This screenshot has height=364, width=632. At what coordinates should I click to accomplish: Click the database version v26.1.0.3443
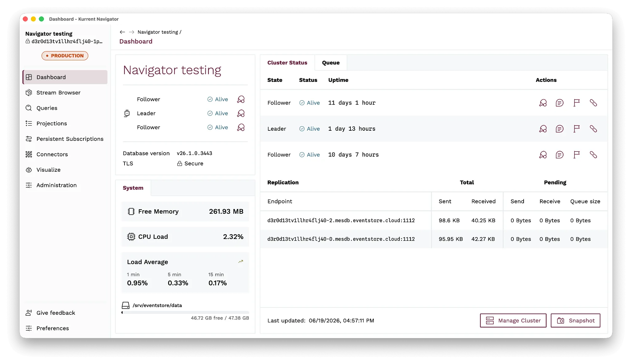194,153
